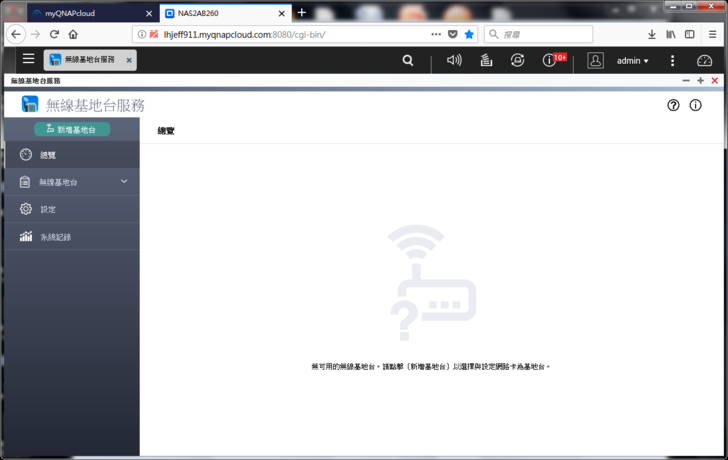The width and height of the screenshot is (728, 460).
Task: Open the QTS main menu hamburger icon
Action: [x=28, y=58]
